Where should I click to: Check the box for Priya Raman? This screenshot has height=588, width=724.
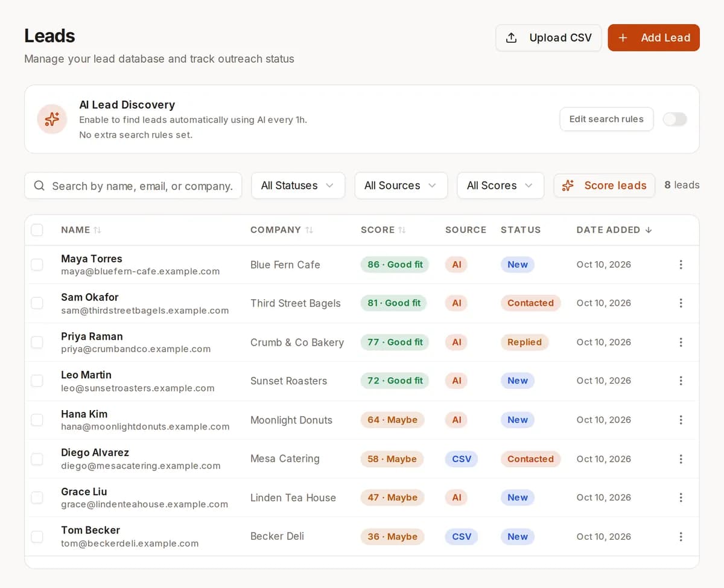[37, 342]
